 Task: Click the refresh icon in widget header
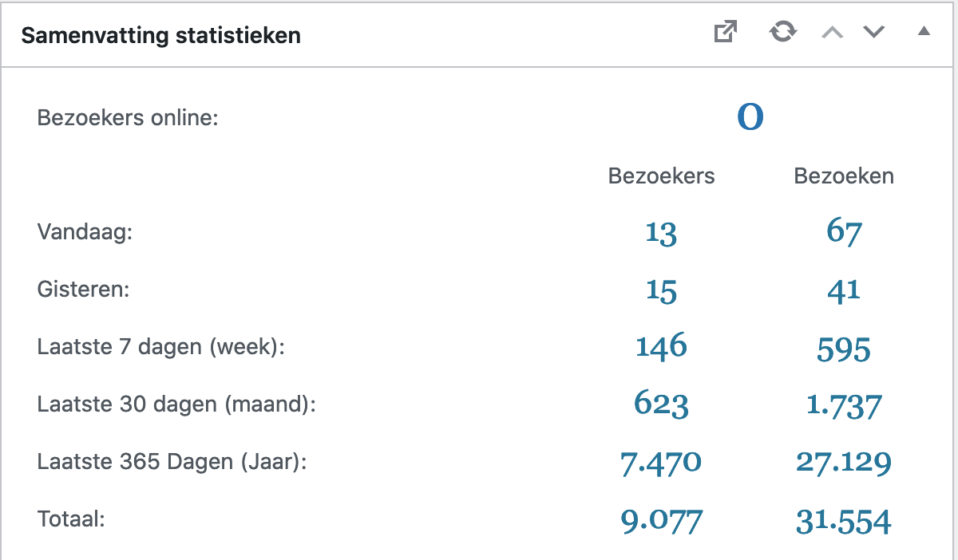click(783, 33)
